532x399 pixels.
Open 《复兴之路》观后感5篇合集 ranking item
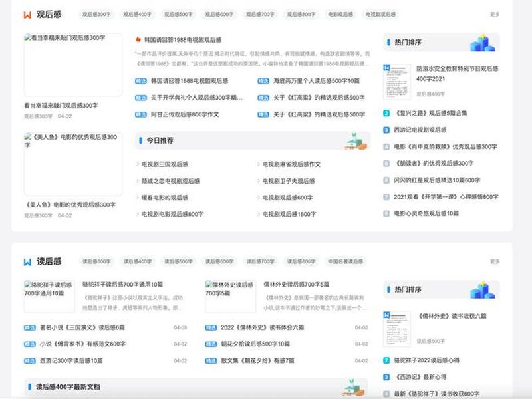coord(430,113)
